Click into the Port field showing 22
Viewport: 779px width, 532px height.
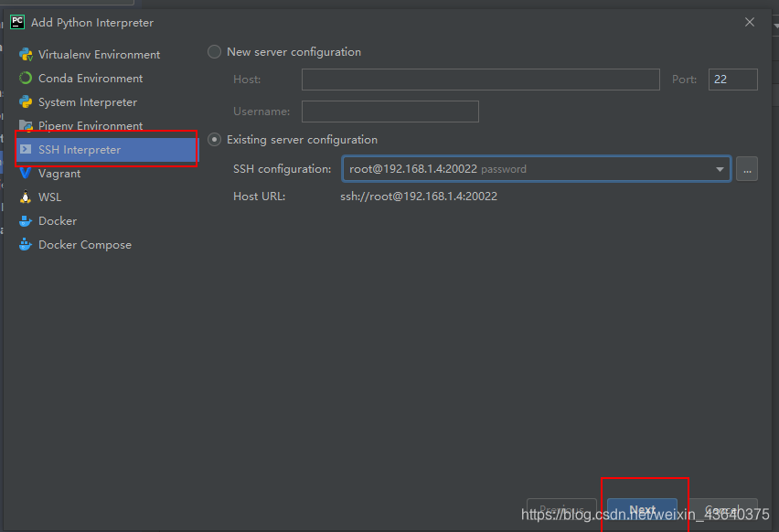732,80
